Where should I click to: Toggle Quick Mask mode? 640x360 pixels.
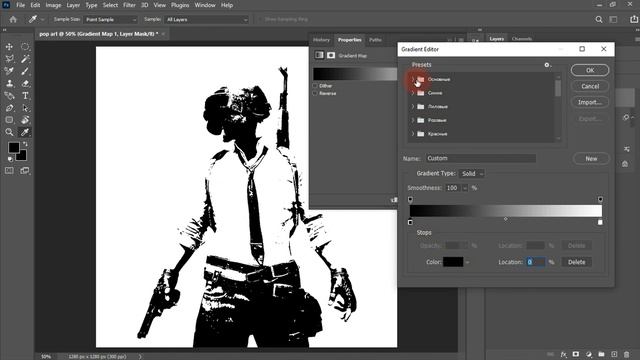(9, 171)
